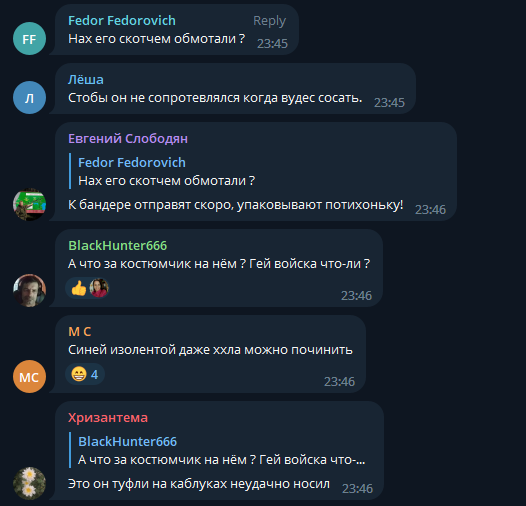Open Евгений Слободян's profile photo avatar
Viewport: 526px width, 506px height.
(29, 204)
